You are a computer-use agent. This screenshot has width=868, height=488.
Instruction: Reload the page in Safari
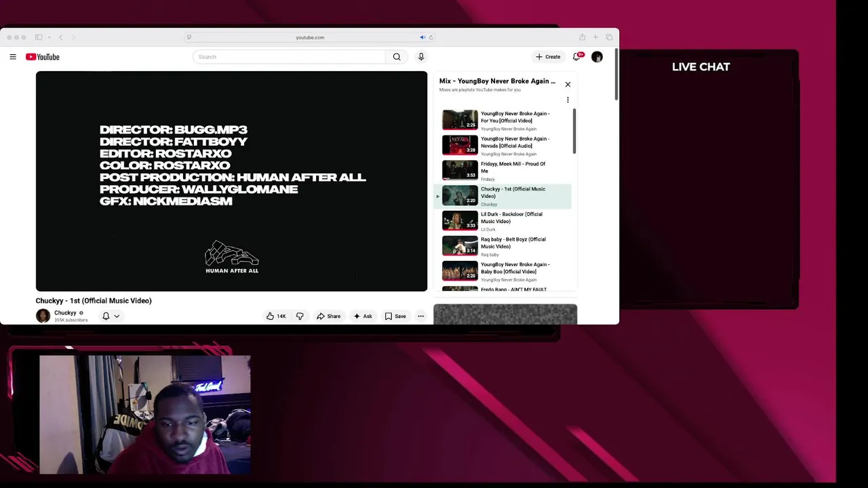pyautogui.click(x=431, y=37)
